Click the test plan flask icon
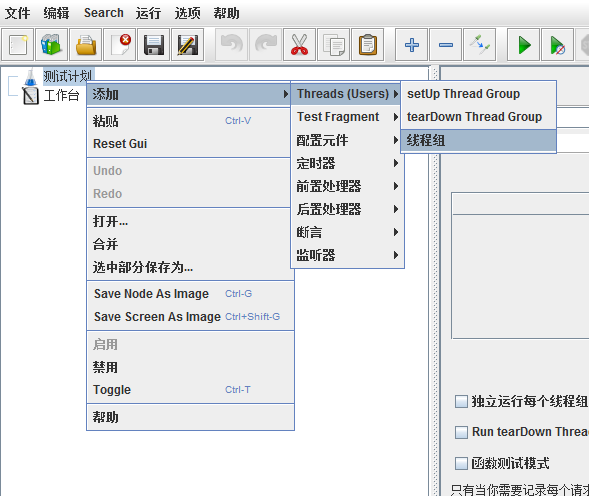 (30, 77)
